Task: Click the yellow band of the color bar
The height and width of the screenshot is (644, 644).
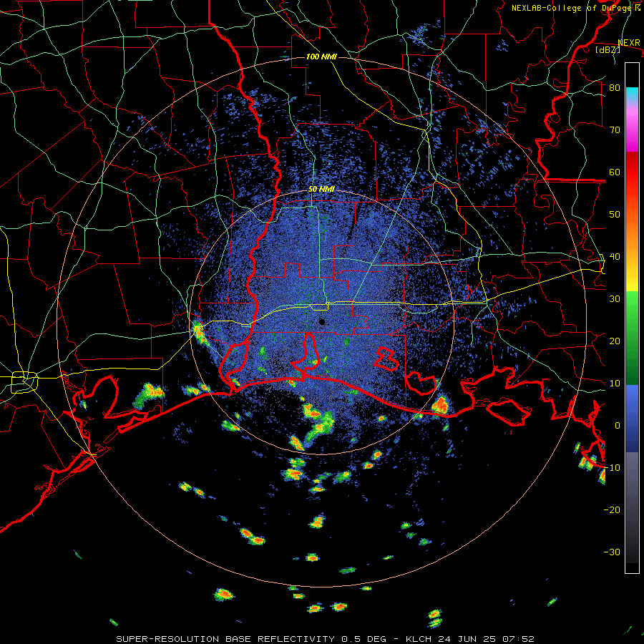Action: click(x=632, y=279)
